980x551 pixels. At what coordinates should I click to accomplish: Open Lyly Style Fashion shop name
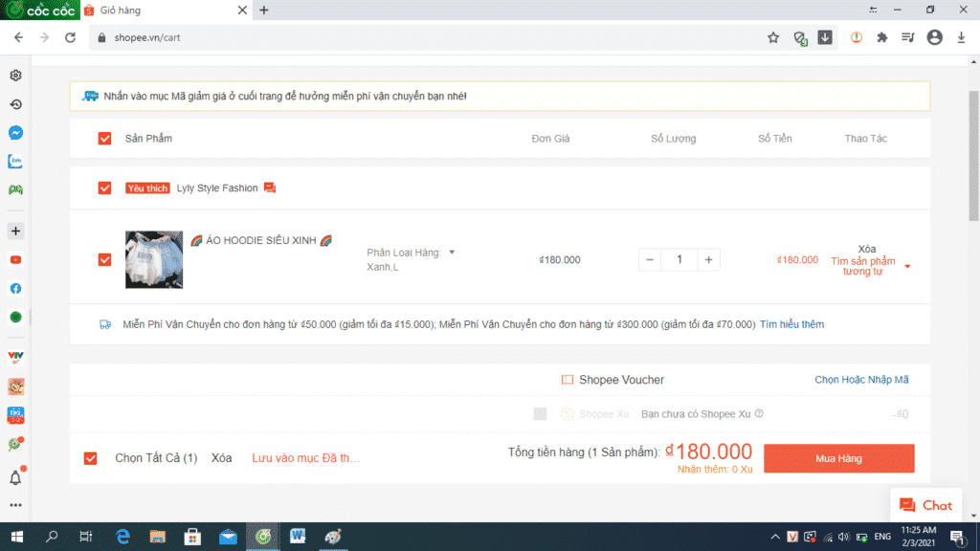(x=217, y=188)
